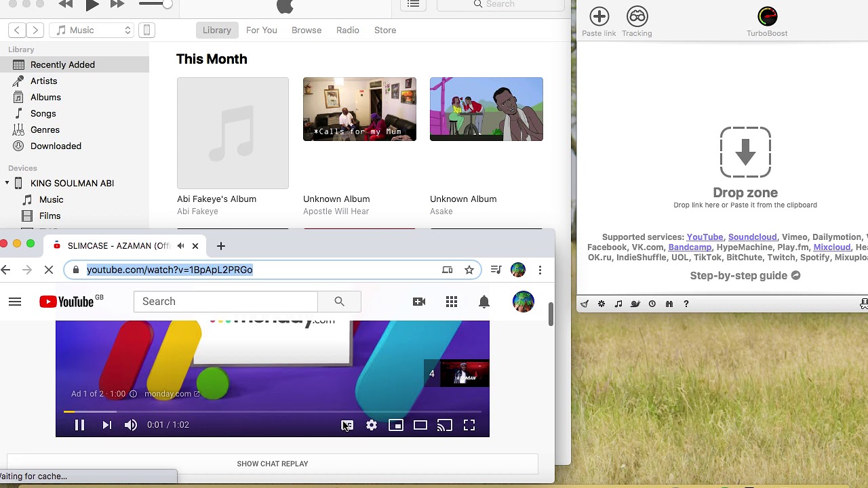Bookmark this page with star icon
Screen dimensions: 868x488
(469, 270)
